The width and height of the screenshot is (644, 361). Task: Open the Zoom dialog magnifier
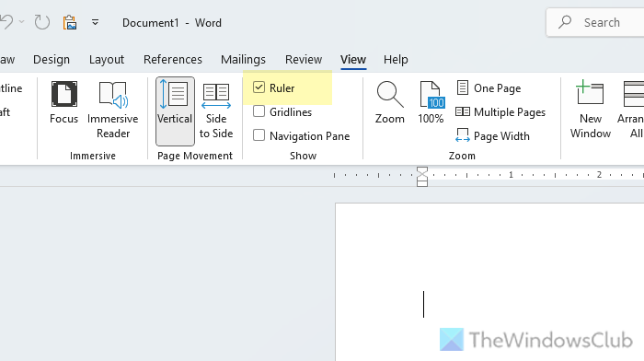click(390, 103)
